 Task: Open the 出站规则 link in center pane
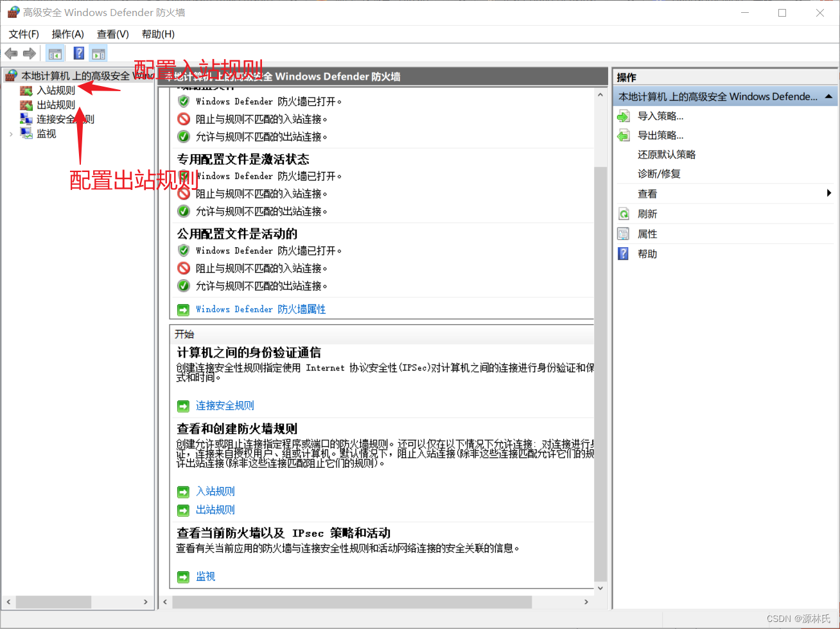pos(215,510)
